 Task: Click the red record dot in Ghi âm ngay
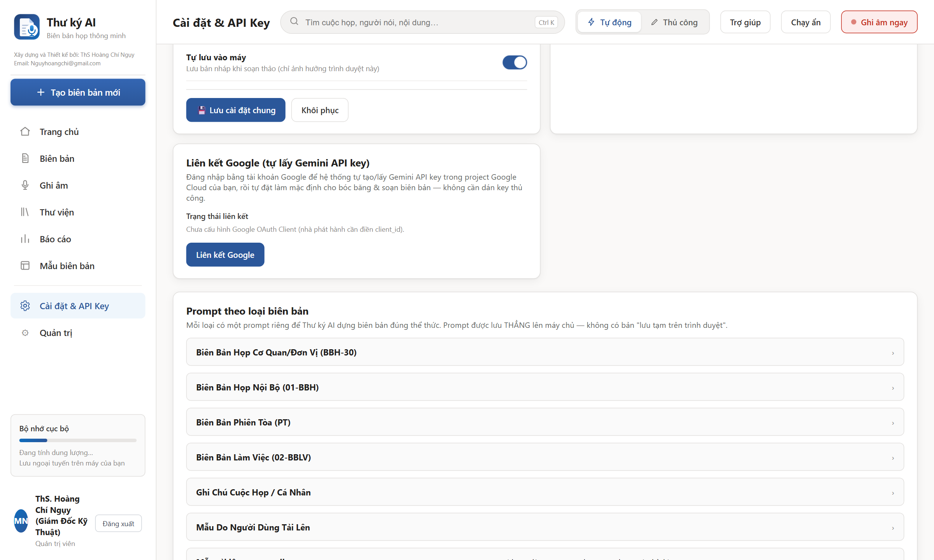pos(853,22)
